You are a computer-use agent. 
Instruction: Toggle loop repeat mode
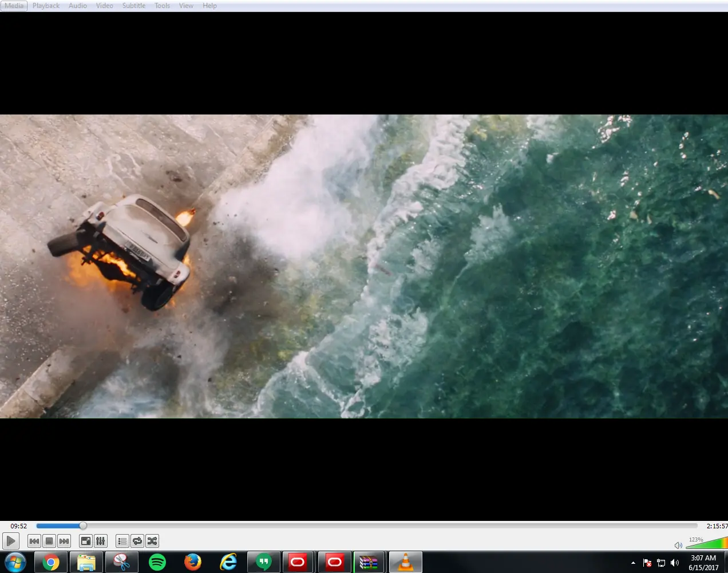point(137,541)
